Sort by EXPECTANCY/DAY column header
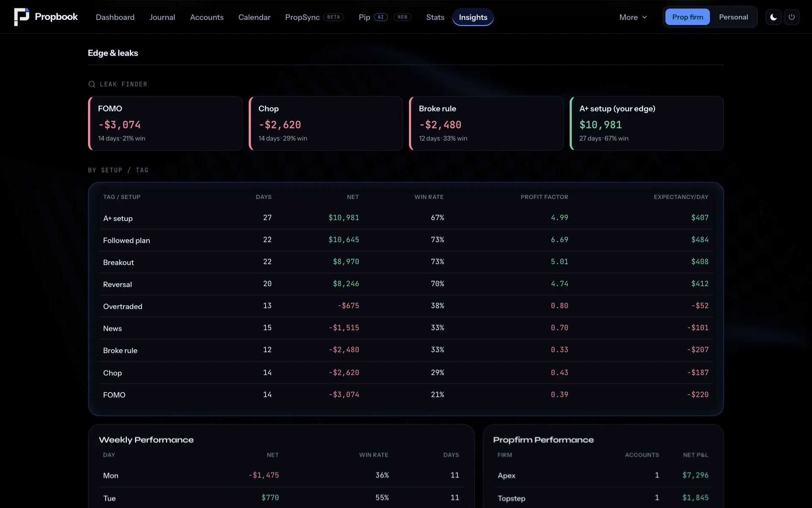Viewport: 812px width, 508px height. pos(681,197)
